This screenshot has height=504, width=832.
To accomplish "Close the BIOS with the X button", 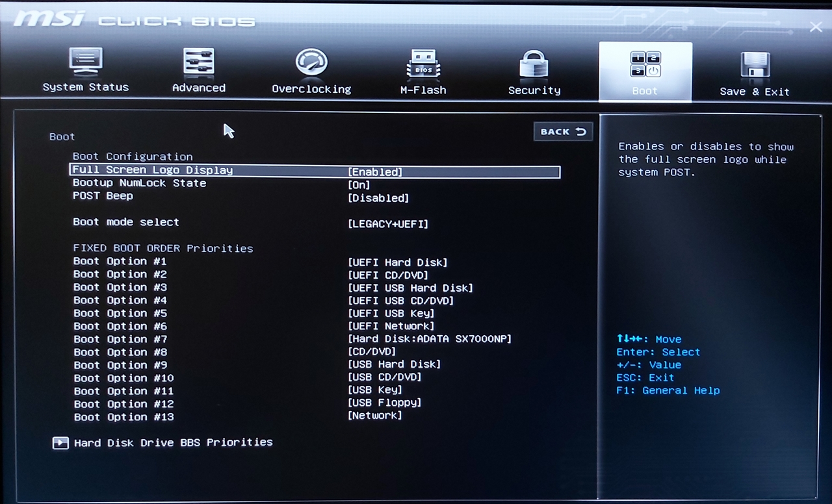I will click(x=816, y=27).
